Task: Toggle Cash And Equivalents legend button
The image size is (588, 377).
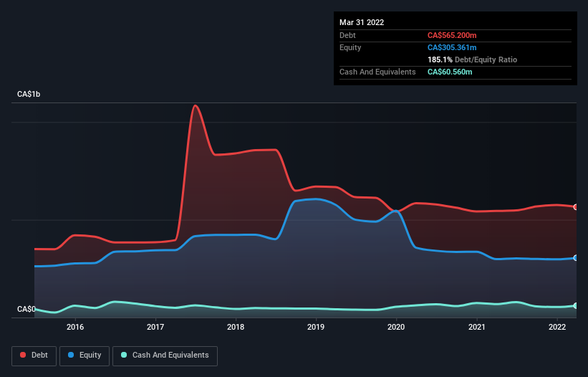Action: click(165, 355)
